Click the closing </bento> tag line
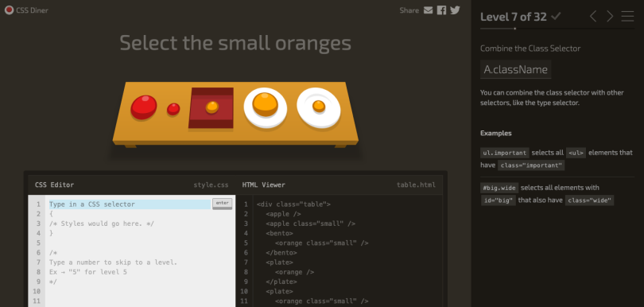Viewport: 644px width, 307px height. pos(281,253)
